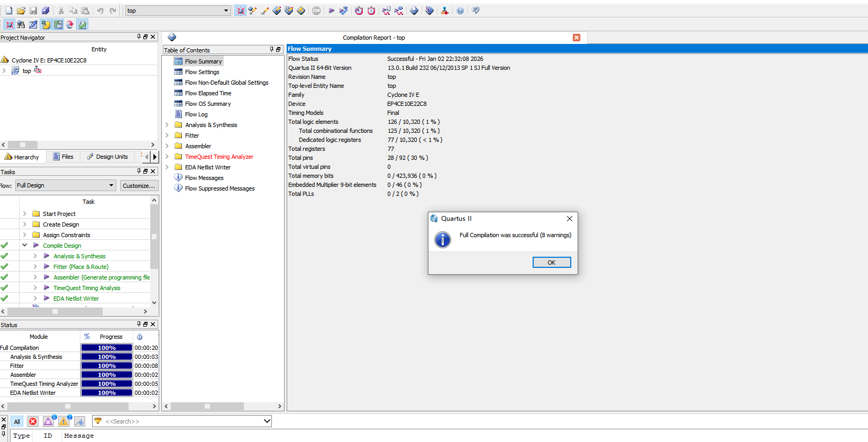Click OK in the Quartus II dialog
Image resolution: width=868 pixels, height=442 pixels.
(552, 263)
